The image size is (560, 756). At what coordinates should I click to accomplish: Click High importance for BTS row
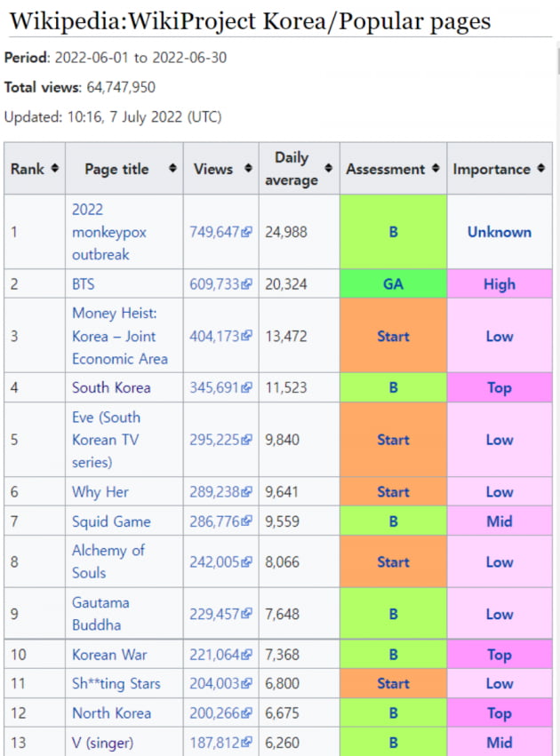(500, 284)
